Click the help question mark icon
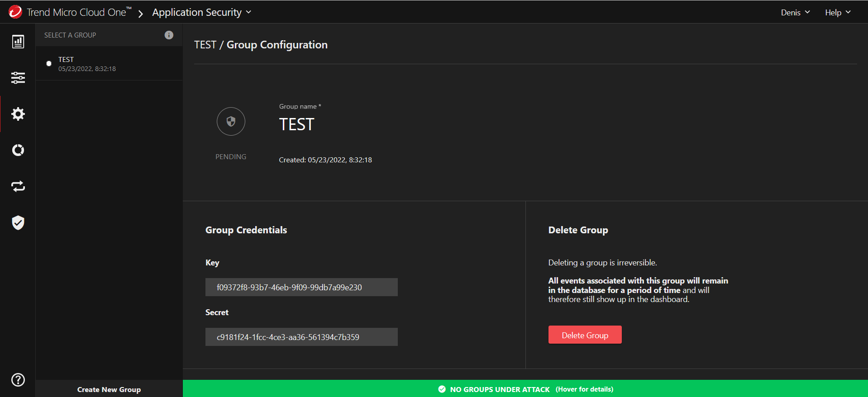Viewport: 868px width, 397px height. 18,380
